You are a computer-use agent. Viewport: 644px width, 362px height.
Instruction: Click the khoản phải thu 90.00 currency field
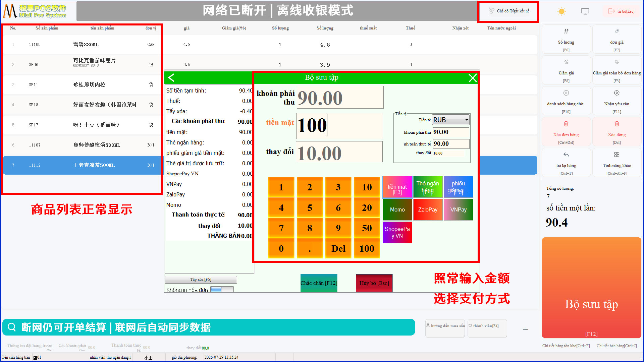(x=451, y=132)
